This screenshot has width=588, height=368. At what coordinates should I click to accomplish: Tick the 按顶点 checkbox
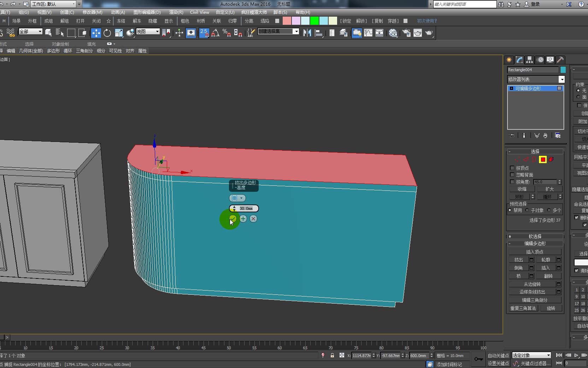pyautogui.click(x=512, y=168)
